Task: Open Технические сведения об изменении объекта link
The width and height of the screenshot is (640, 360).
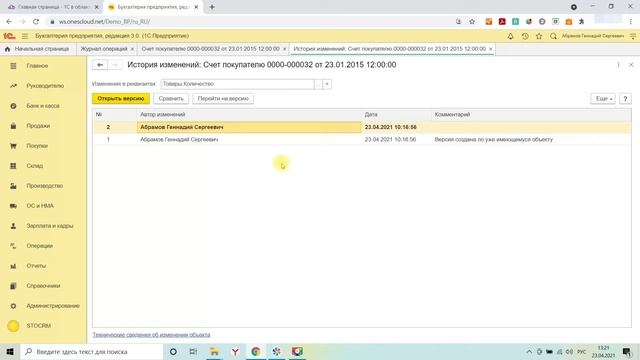Action: (x=151, y=335)
